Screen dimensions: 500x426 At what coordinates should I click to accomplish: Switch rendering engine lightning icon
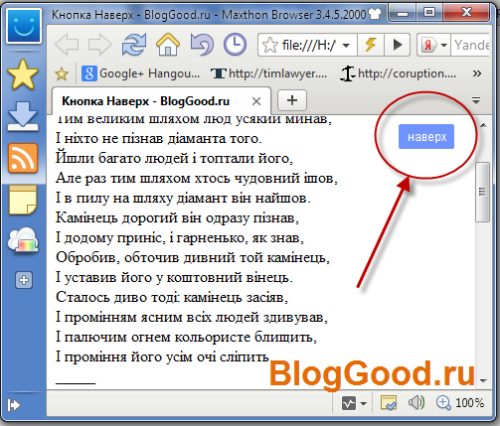click(370, 45)
